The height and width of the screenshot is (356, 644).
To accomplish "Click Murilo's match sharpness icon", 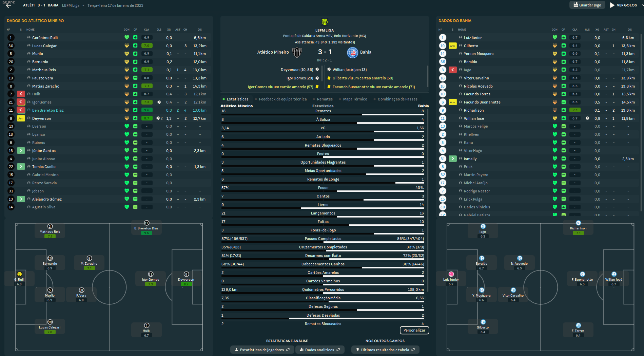I will 135,54.
